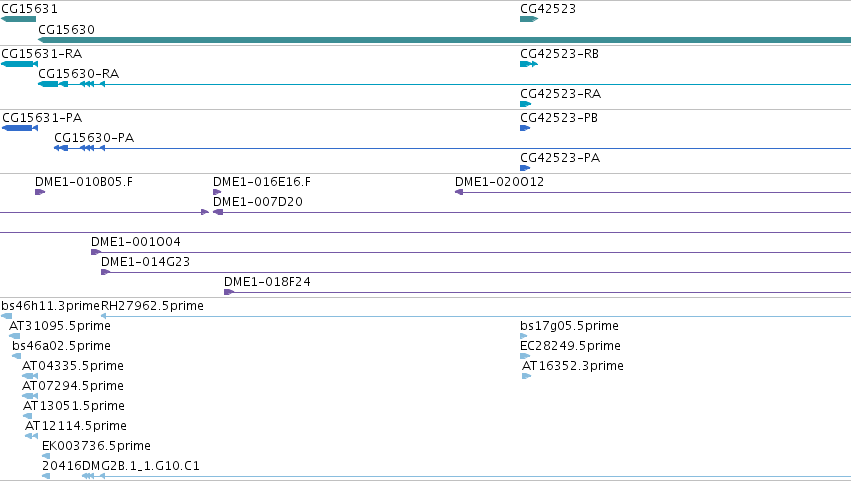The width and height of the screenshot is (851, 481).
Task: Select the AT04335.5prime EST label
Action: tap(73, 366)
